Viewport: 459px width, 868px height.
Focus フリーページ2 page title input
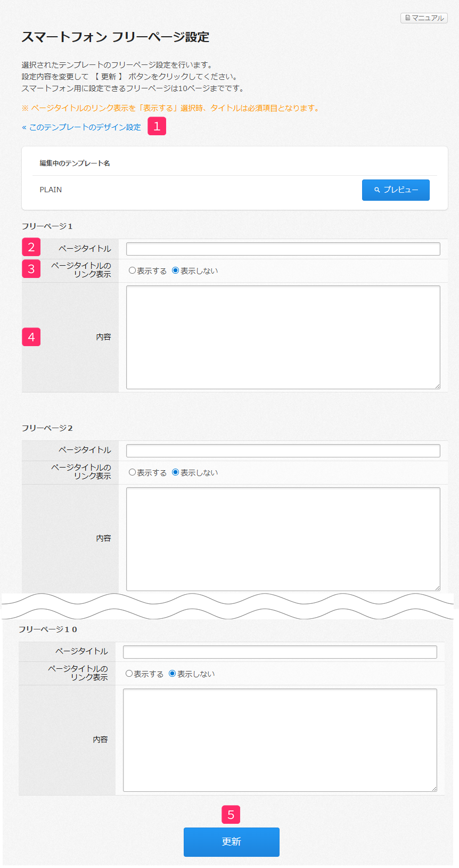[283, 451]
